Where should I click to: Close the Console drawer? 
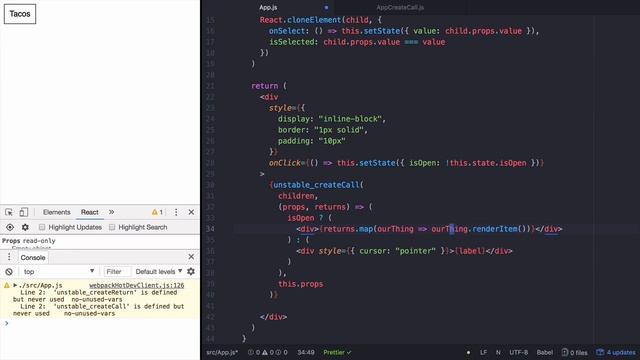[x=191, y=257]
